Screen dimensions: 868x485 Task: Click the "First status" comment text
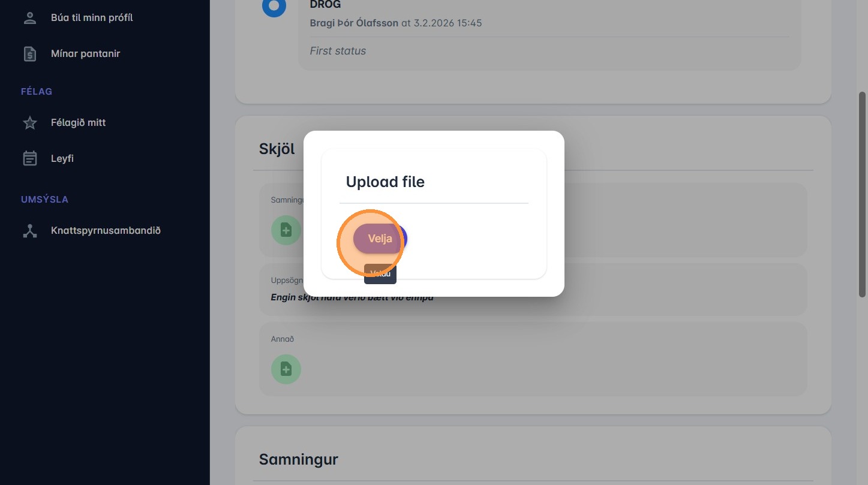[338, 51]
